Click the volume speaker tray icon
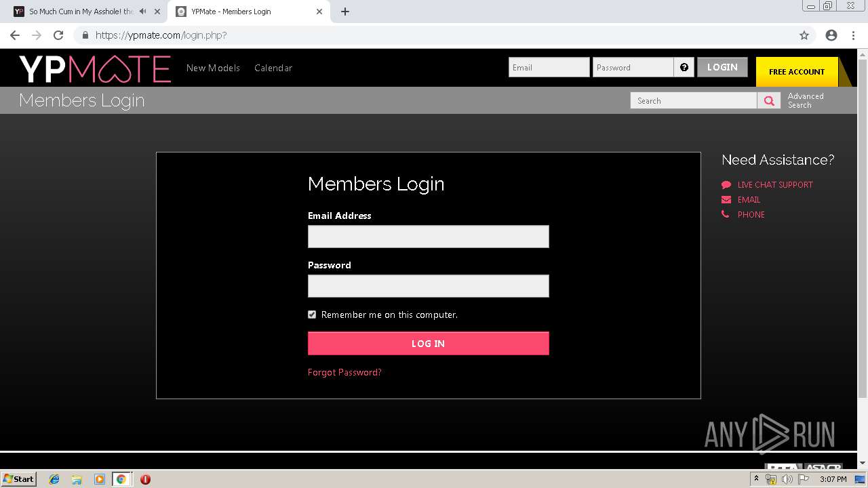This screenshot has height=488, width=868. (x=787, y=479)
